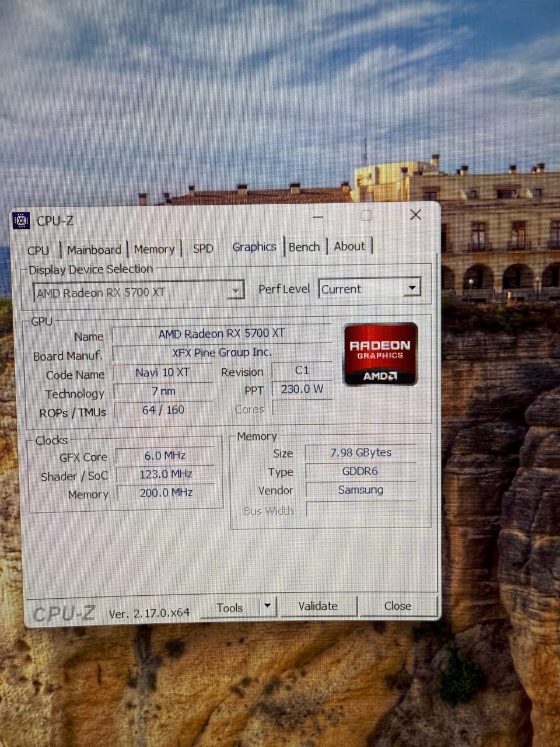Click the Close button at bottom
Viewport: 560px width, 747px height.
(x=398, y=606)
